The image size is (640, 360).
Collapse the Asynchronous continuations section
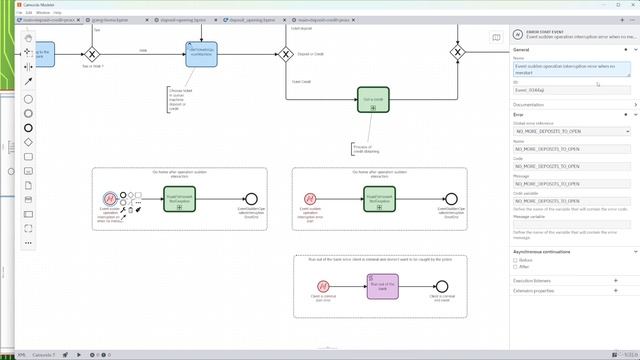coord(636,252)
